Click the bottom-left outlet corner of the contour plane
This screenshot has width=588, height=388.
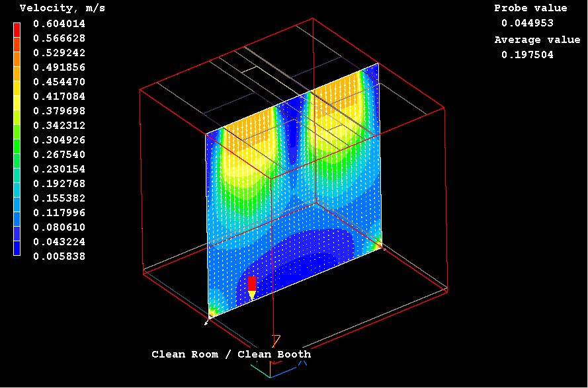212,311
